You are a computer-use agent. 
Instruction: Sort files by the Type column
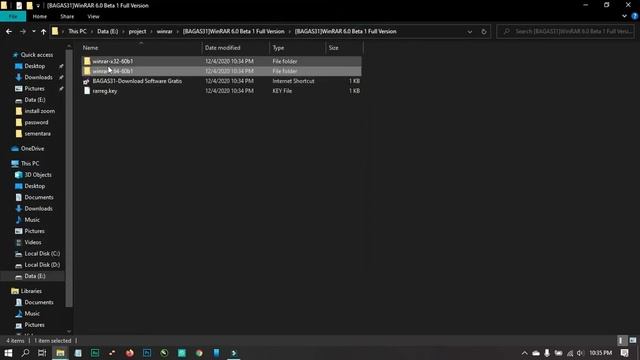[298, 48]
